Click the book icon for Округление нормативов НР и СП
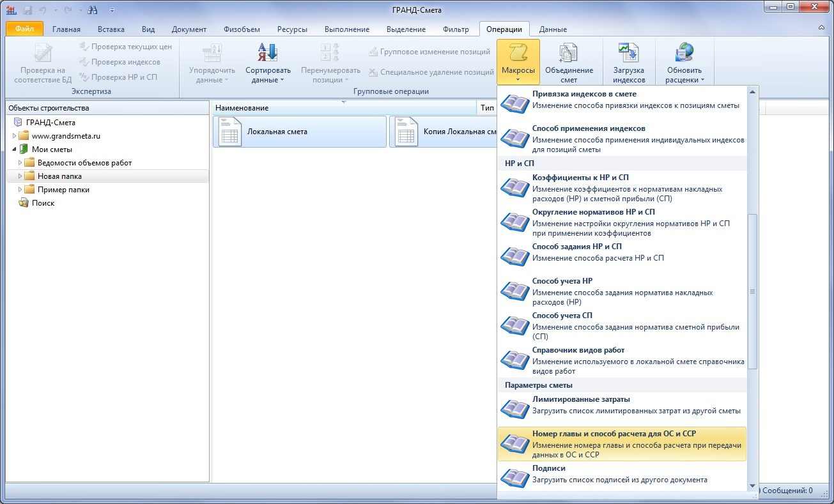 (x=514, y=221)
